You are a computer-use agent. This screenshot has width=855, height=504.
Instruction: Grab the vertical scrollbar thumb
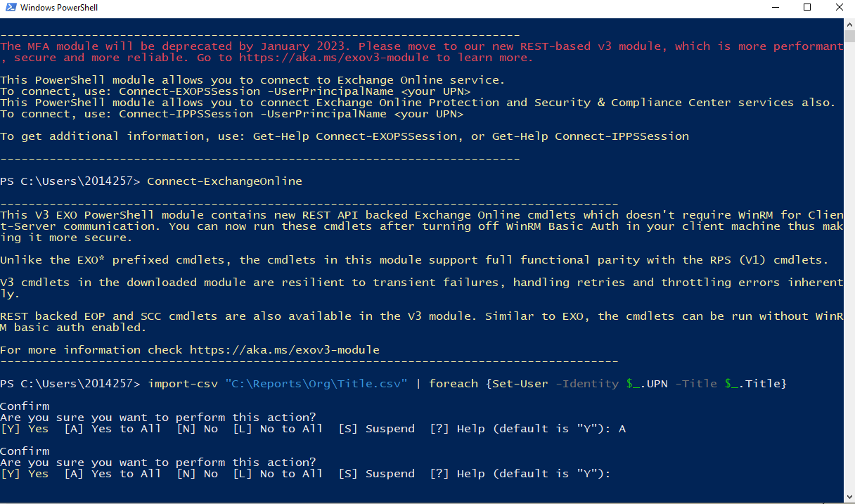tap(849, 35)
